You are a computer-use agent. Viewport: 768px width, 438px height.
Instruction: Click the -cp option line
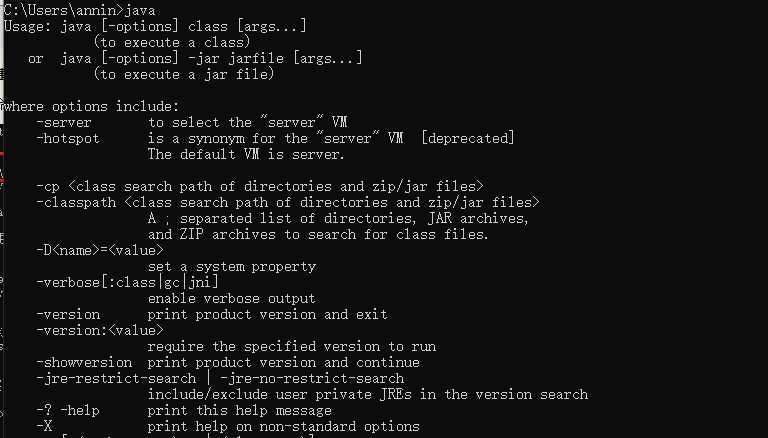260,187
